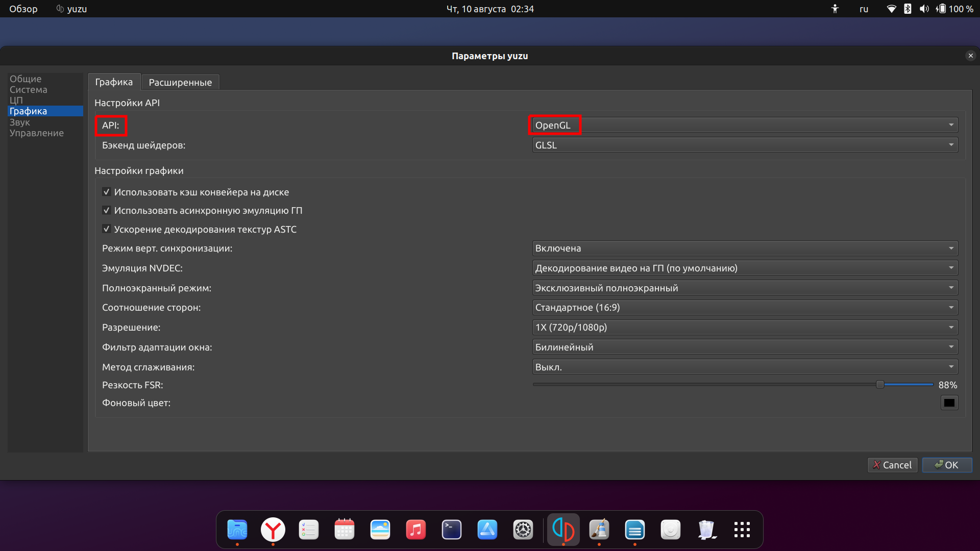Open the API dropdown showing OpenGL
The image size is (980, 551).
[745, 125]
